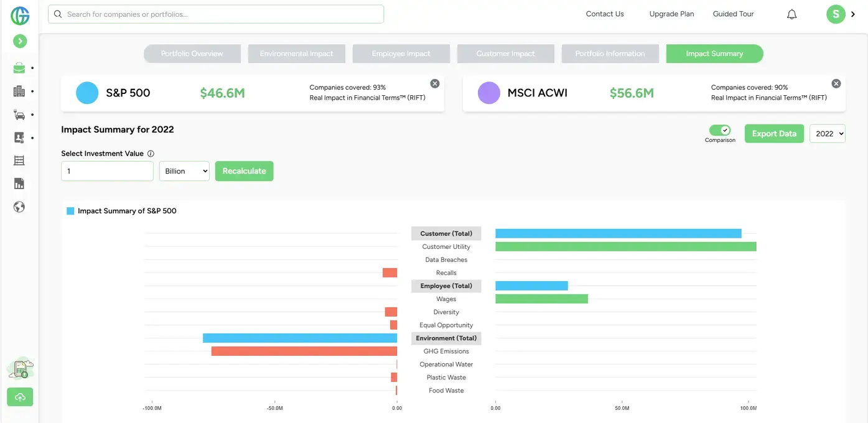This screenshot has height=423, width=868.
Task: Click the blue Employee total bar
Action: pyautogui.click(x=531, y=286)
